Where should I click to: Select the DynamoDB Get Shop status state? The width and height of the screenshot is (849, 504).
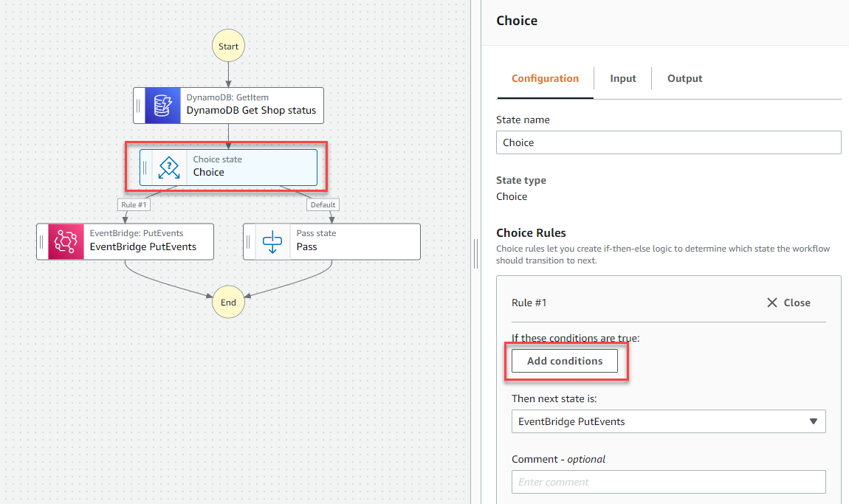(x=229, y=106)
